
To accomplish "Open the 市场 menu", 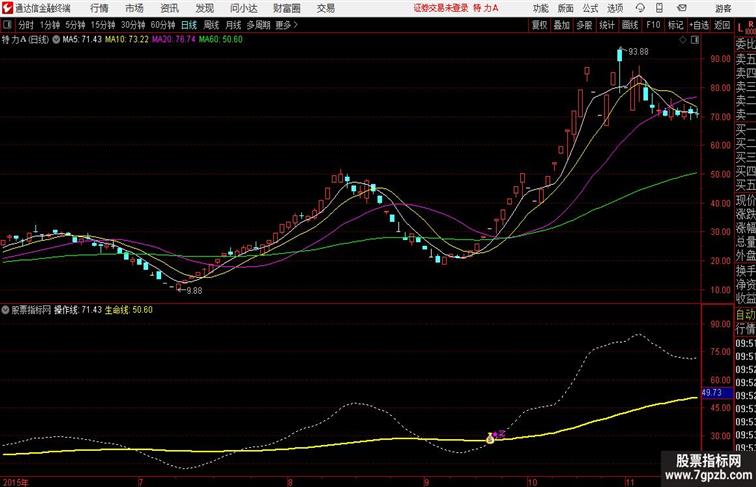I will [x=134, y=8].
